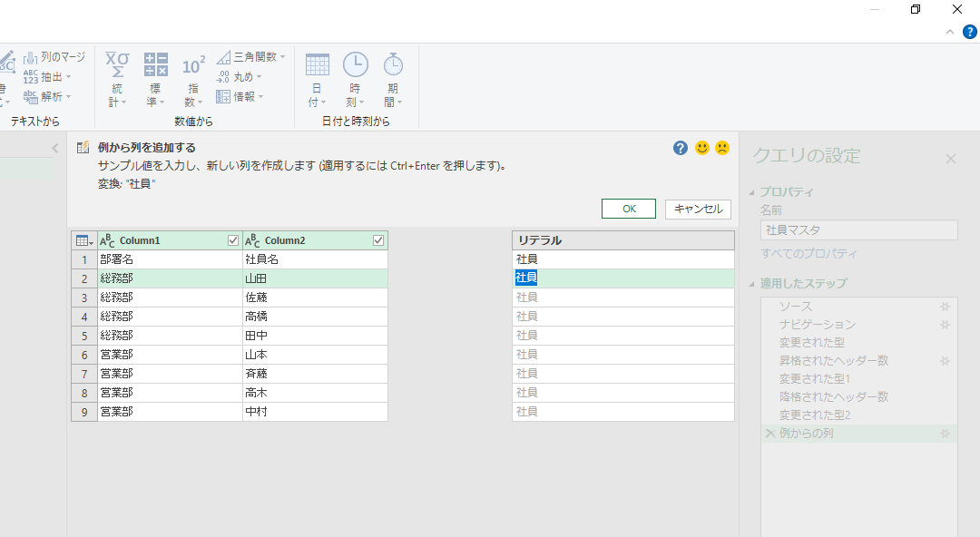Click the cell 山本
The image size is (980, 537).
(x=315, y=355)
